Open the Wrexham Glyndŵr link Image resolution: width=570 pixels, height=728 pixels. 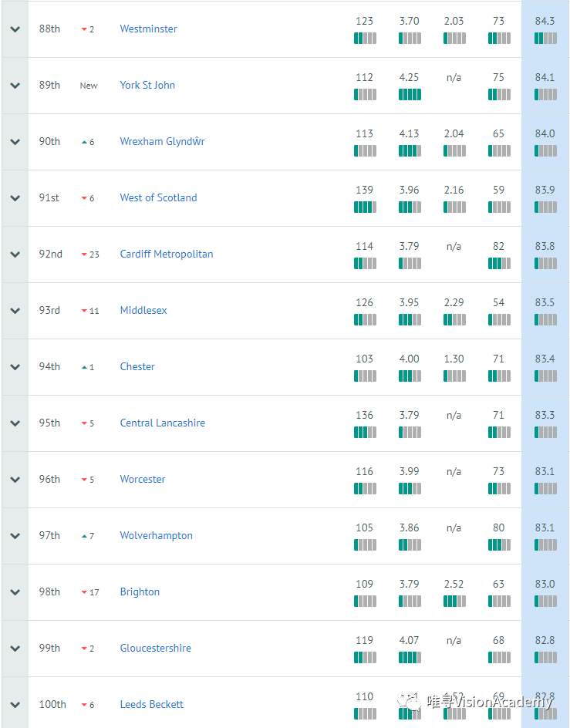point(162,141)
